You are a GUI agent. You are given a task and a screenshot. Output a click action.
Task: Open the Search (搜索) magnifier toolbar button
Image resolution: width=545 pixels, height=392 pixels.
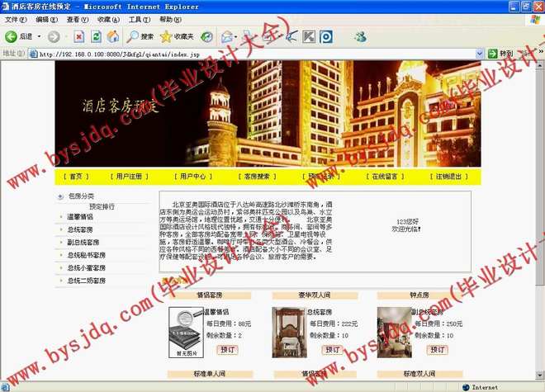click(x=140, y=36)
